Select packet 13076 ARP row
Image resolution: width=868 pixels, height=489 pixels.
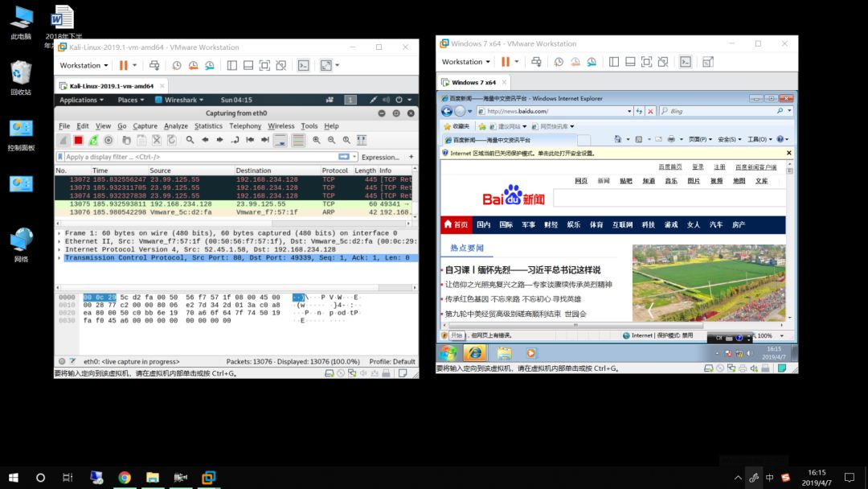click(233, 212)
